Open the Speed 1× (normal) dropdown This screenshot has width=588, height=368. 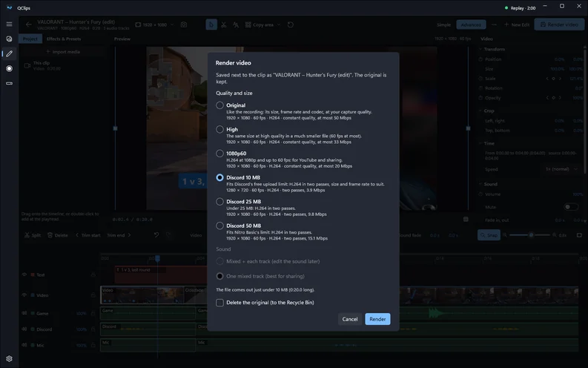pyautogui.click(x=561, y=169)
